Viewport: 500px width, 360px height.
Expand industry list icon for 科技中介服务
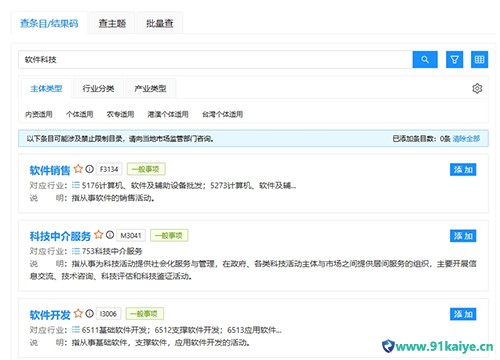[x=76, y=251]
